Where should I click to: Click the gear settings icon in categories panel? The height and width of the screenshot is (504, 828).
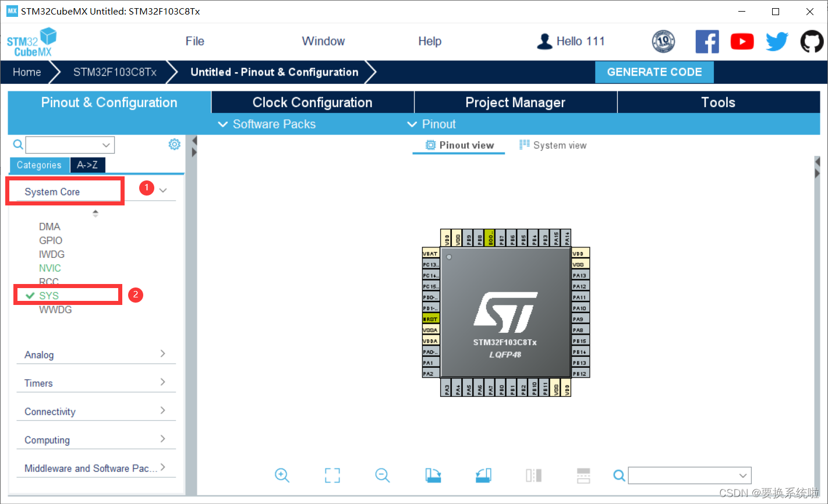coord(174,144)
